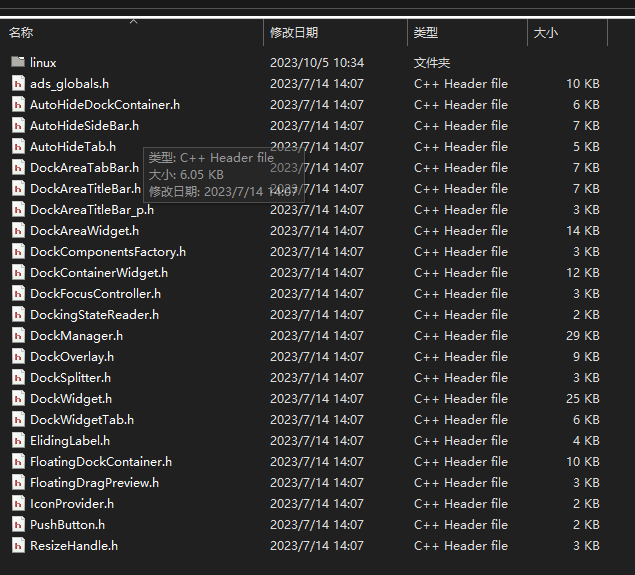Click the DockComponentsFactory.h file icon
Screen dimensions: 635x575
[x=18, y=252]
